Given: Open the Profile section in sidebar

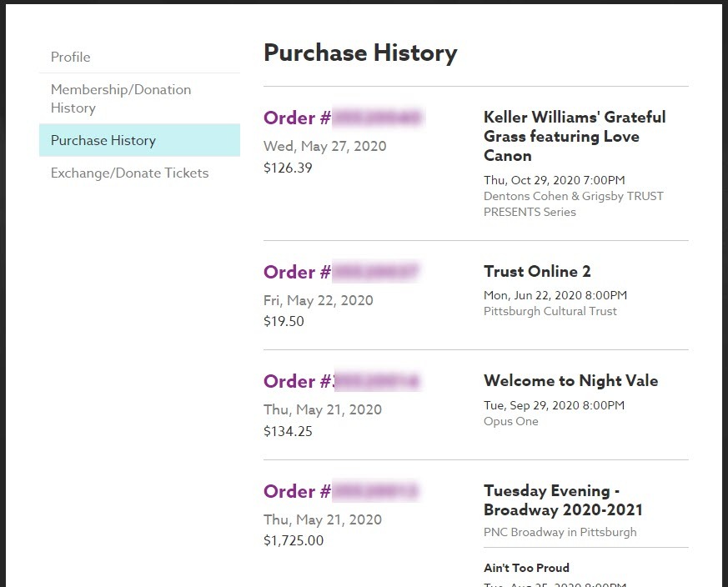Looking at the screenshot, I should [71, 57].
